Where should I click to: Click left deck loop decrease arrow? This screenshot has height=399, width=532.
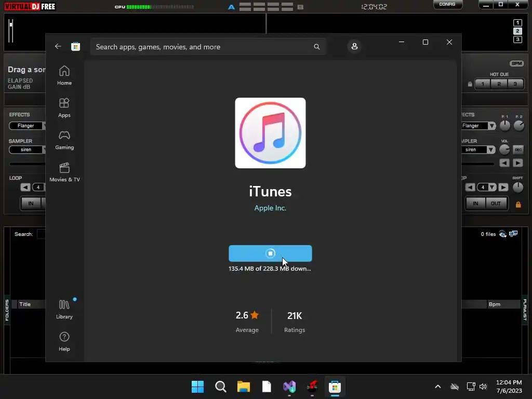25,187
